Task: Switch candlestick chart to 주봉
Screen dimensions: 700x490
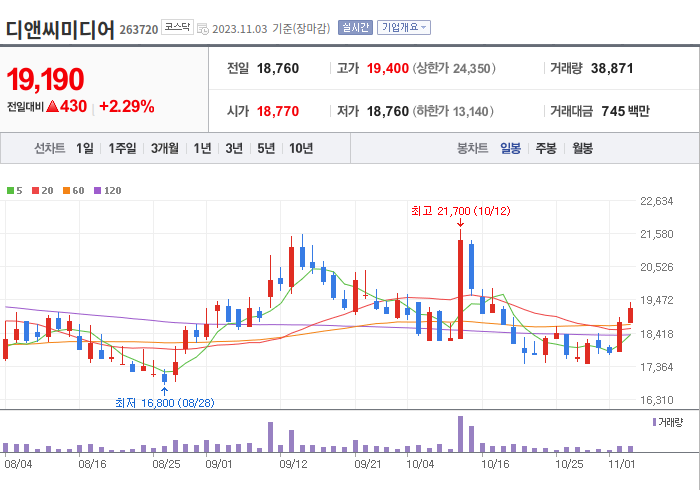Action: pyautogui.click(x=546, y=148)
